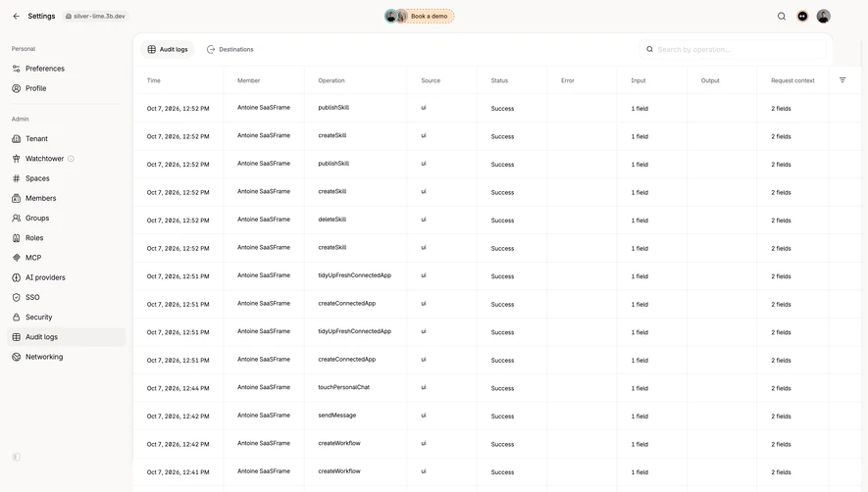Click Antoine SaaSFrame in deleteSkill row
Image resolution: width=868 pixels, height=492 pixels.
click(264, 220)
